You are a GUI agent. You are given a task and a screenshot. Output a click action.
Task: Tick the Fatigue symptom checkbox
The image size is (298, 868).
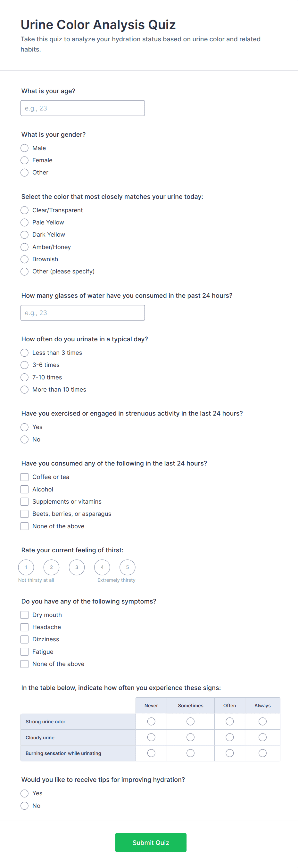[x=25, y=652]
